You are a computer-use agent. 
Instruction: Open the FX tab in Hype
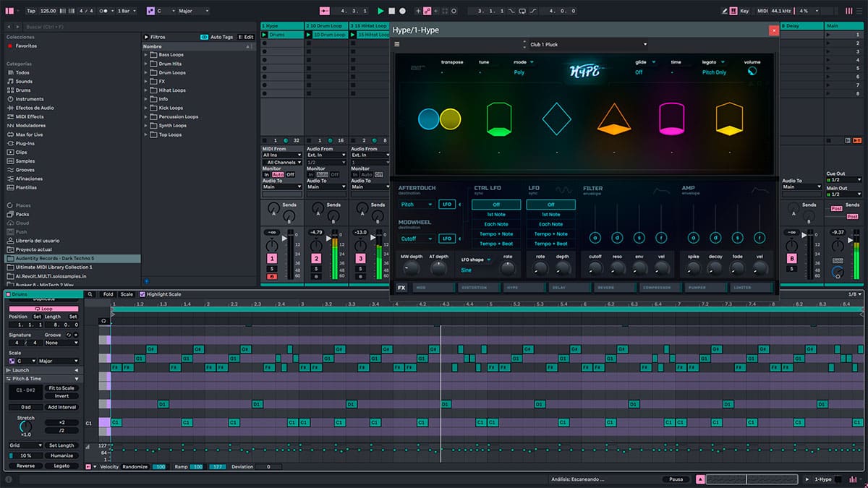pyautogui.click(x=401, y=287)
